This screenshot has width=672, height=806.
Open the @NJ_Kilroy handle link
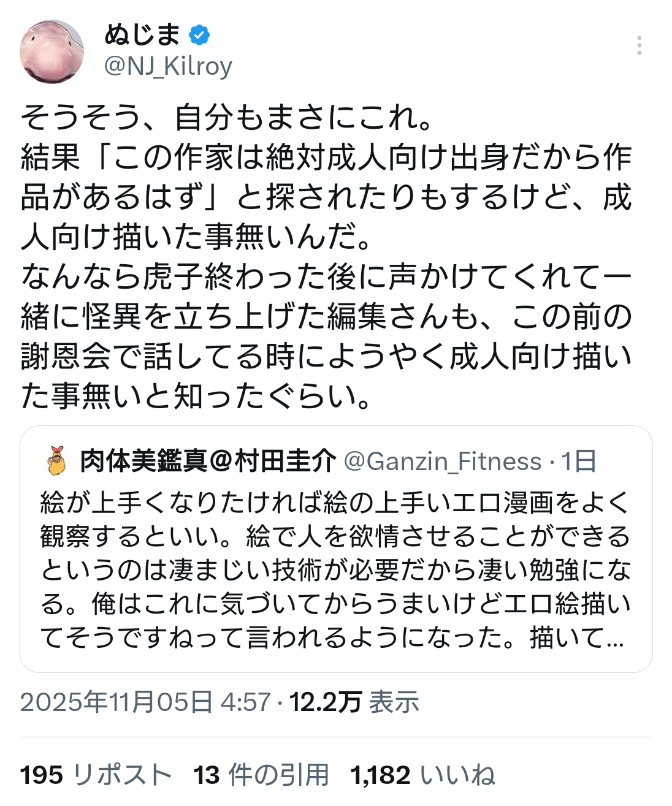pyautogui.click(x=168, y=66)
